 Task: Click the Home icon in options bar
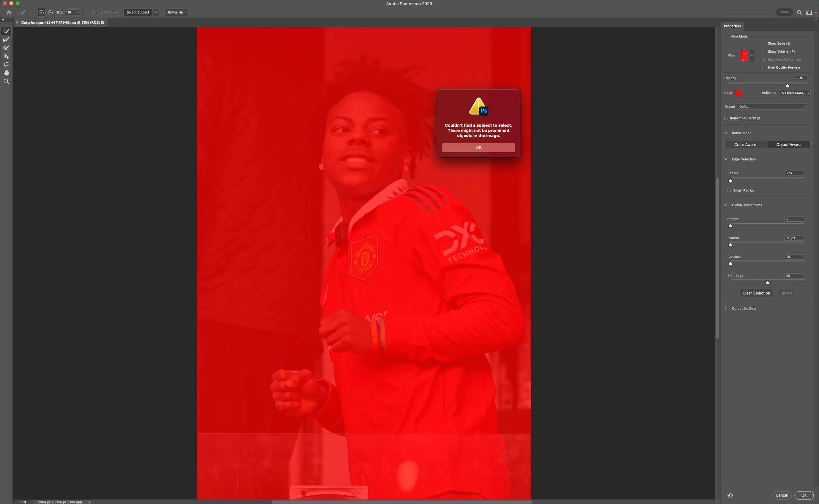click(9, 12)
